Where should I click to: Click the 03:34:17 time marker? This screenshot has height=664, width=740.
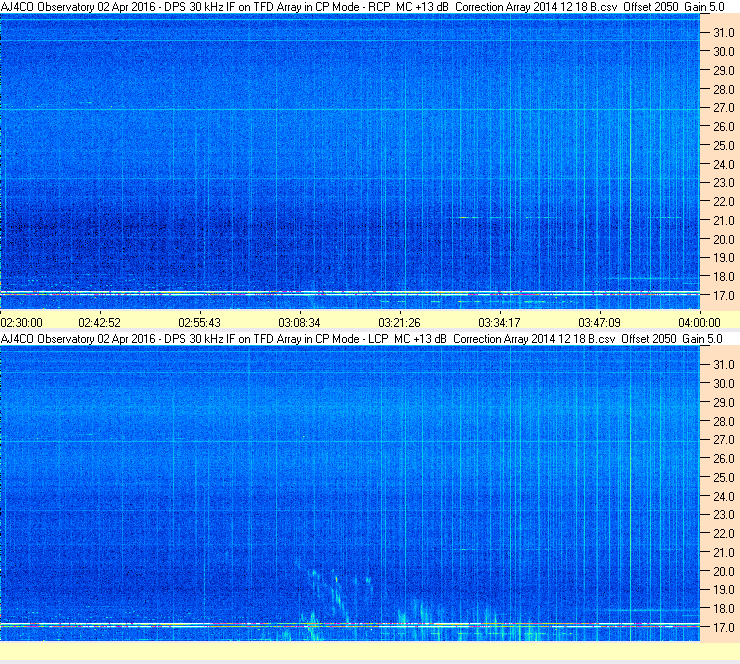click(x=499, y=323)
